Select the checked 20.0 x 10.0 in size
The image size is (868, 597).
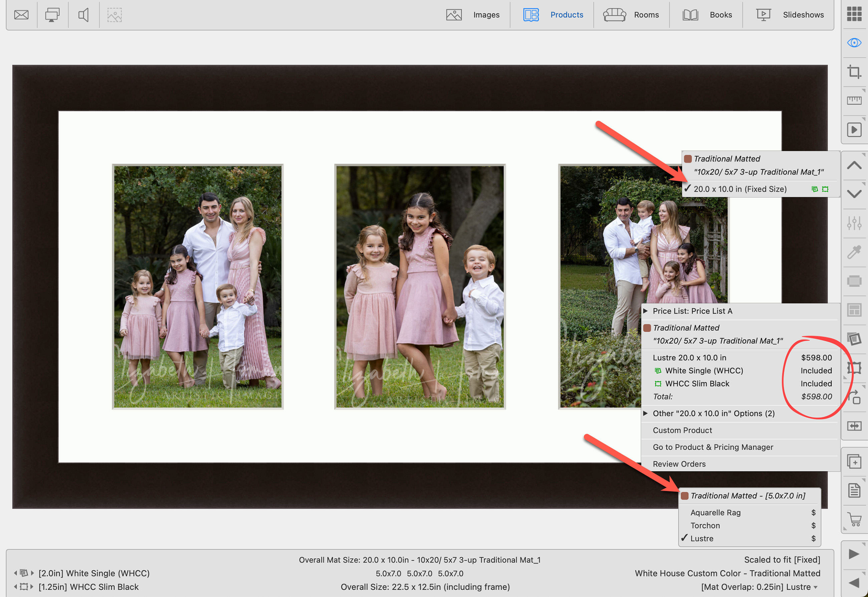[740, 189]
